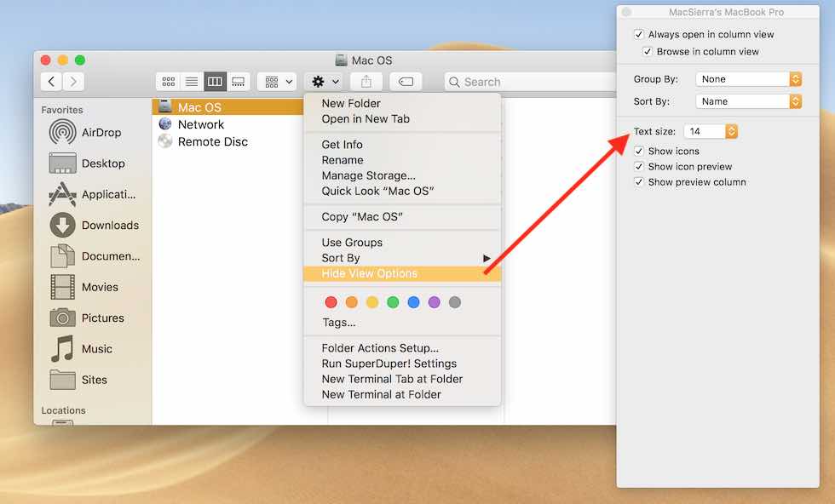Change the Text size dropdown

tap(710, 131)
